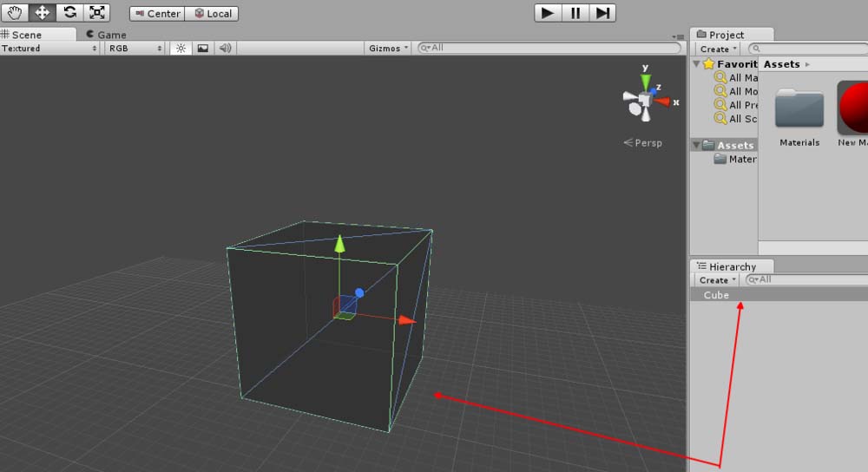The width and height of the screenshot is (868, 472).
Task: Select the All Models saved search
Action: click(x=736, y=91)
